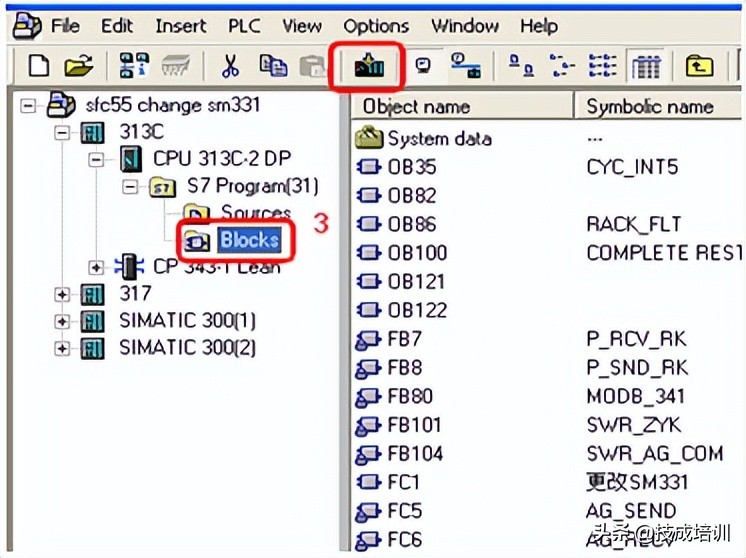Screen dimensions: 746x558
Task: Select the FB8 block entry
Action: 405,368
